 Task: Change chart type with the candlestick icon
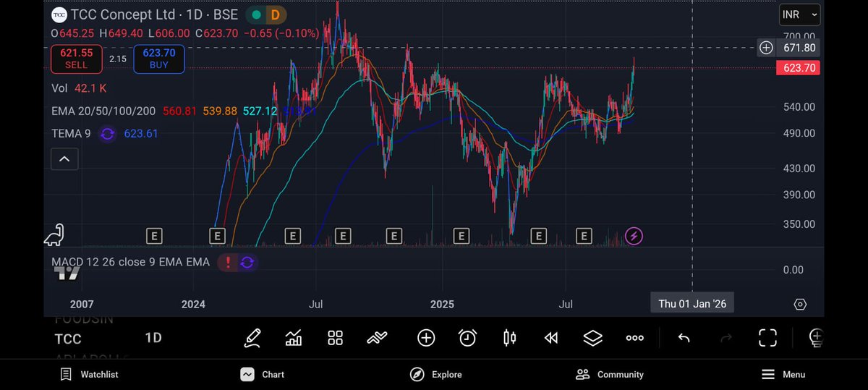pyautogui.click(x=509, y=337)
